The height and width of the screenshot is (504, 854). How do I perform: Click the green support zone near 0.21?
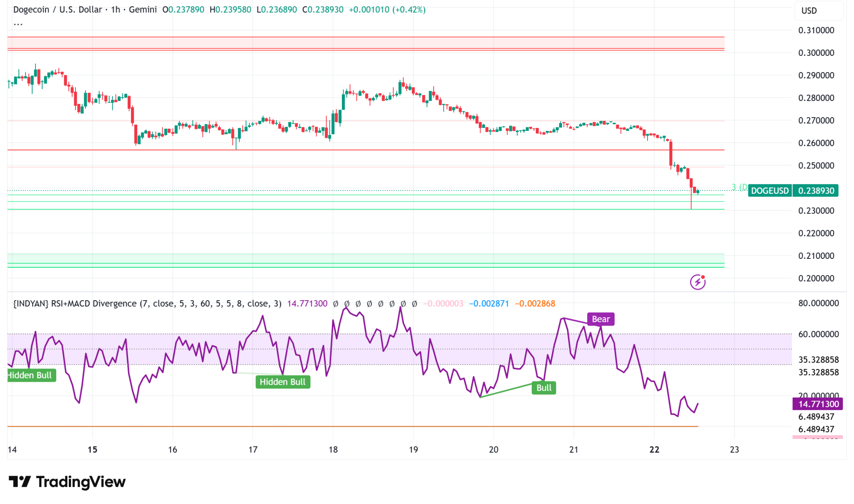pyautogui.click(x=334, y=259)
